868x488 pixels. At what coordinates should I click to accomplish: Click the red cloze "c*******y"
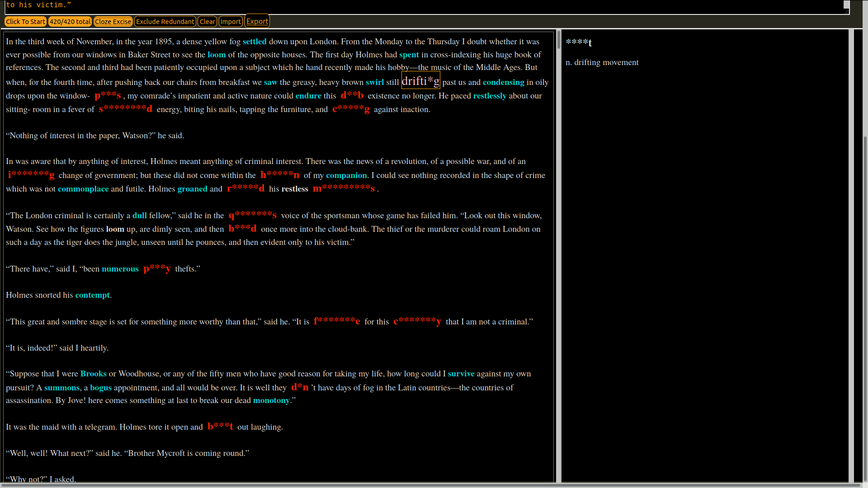coord(417,321)
